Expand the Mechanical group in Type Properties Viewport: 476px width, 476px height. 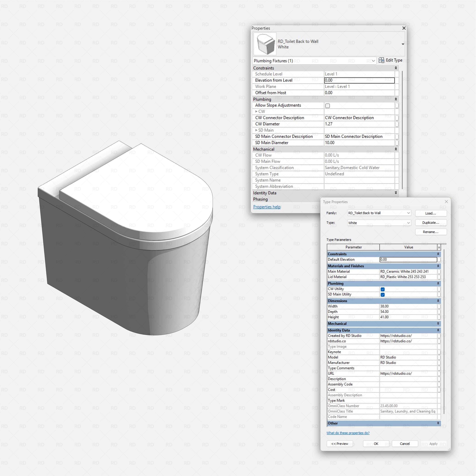(438, 324)
